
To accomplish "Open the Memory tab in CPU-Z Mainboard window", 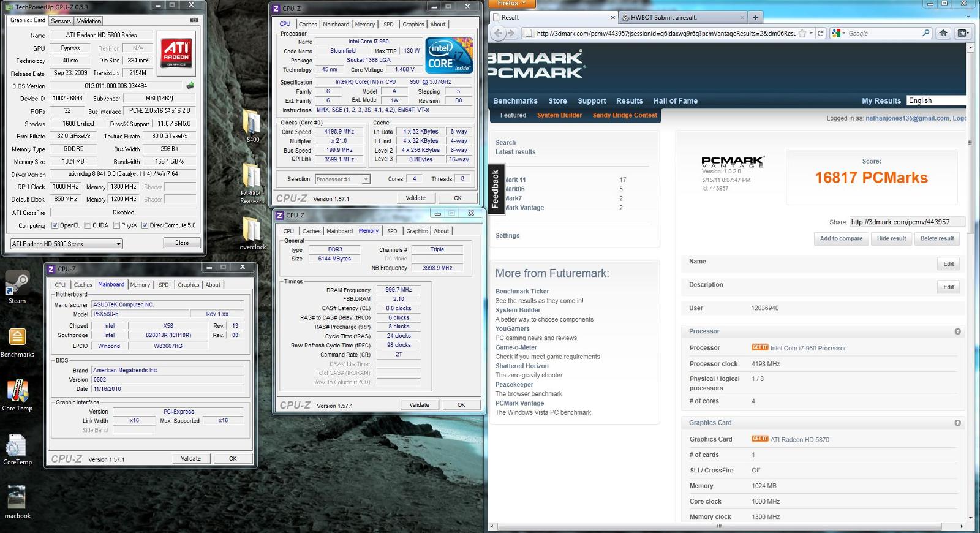I will coord(140,285).
